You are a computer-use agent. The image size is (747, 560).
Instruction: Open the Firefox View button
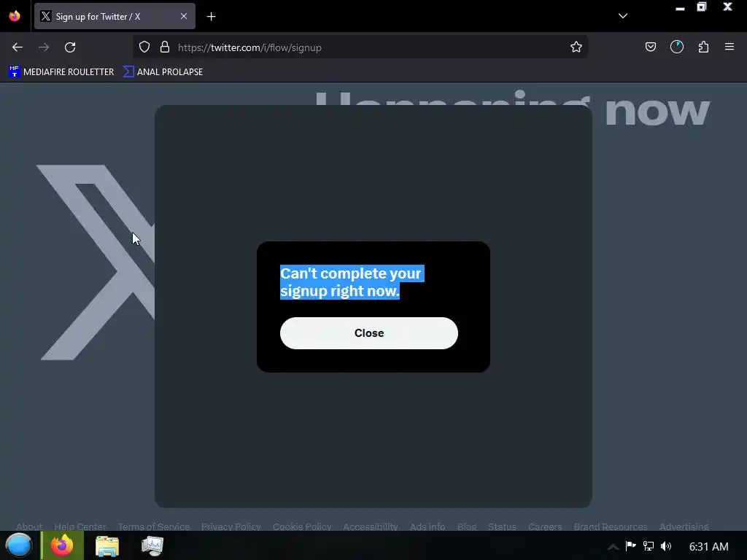15,16
